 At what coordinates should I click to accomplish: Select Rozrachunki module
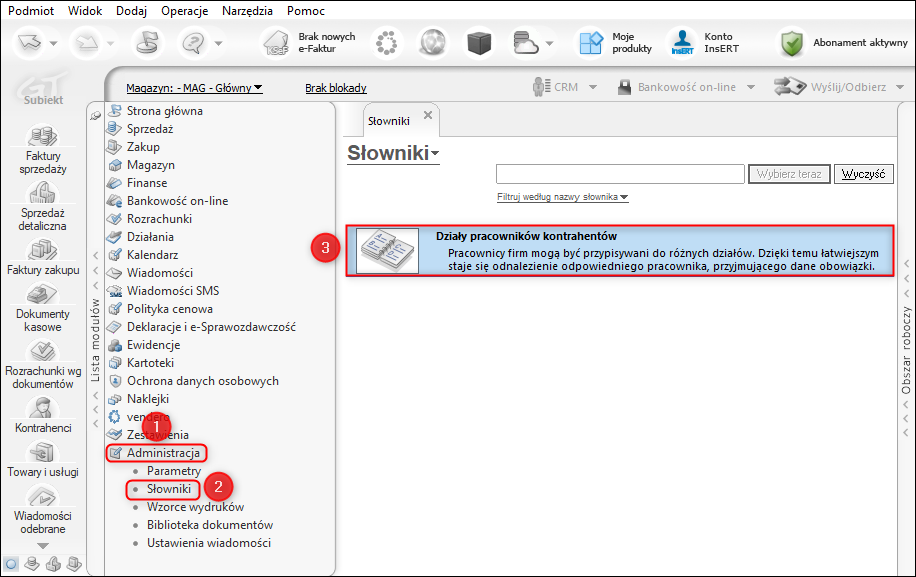coord(159,219)
